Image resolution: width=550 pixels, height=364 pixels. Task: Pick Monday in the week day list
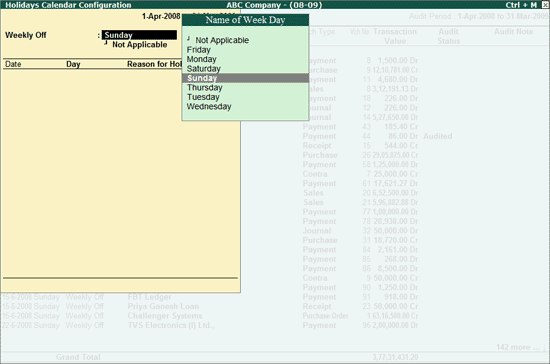click(x=201, y=59)
